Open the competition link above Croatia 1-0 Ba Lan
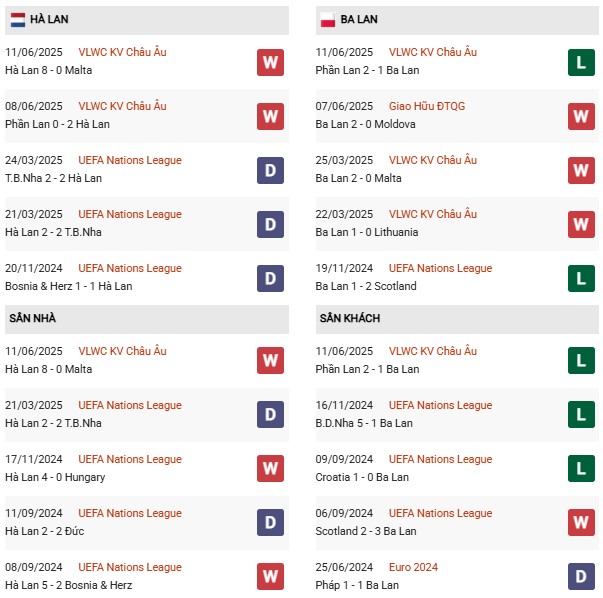 [440, 459]
